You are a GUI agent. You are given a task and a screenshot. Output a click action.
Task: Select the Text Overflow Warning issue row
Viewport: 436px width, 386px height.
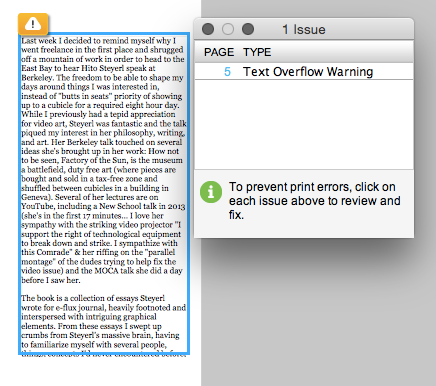click(x=304, y=72)
